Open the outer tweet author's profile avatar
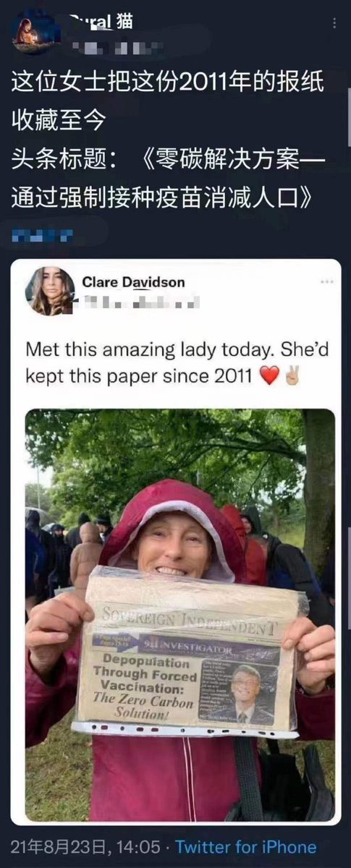The image size is (351, 868). 28,29
